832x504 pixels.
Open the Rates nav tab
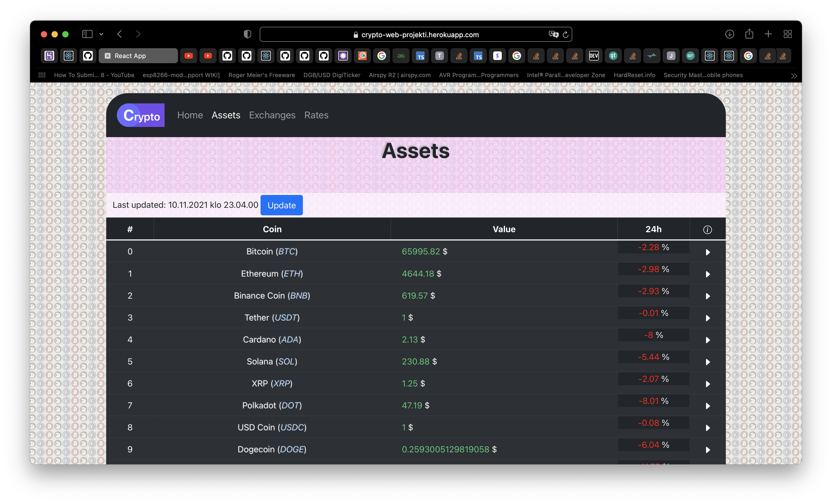[x=316, y=115]
